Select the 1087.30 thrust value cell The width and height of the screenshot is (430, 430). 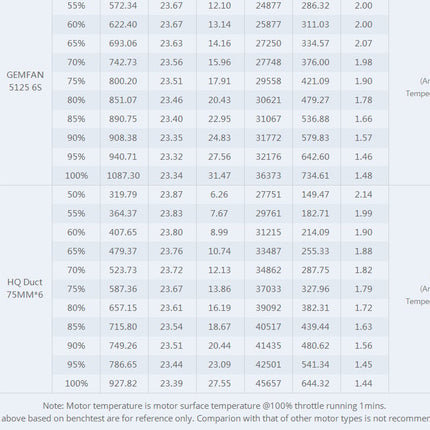123,176
